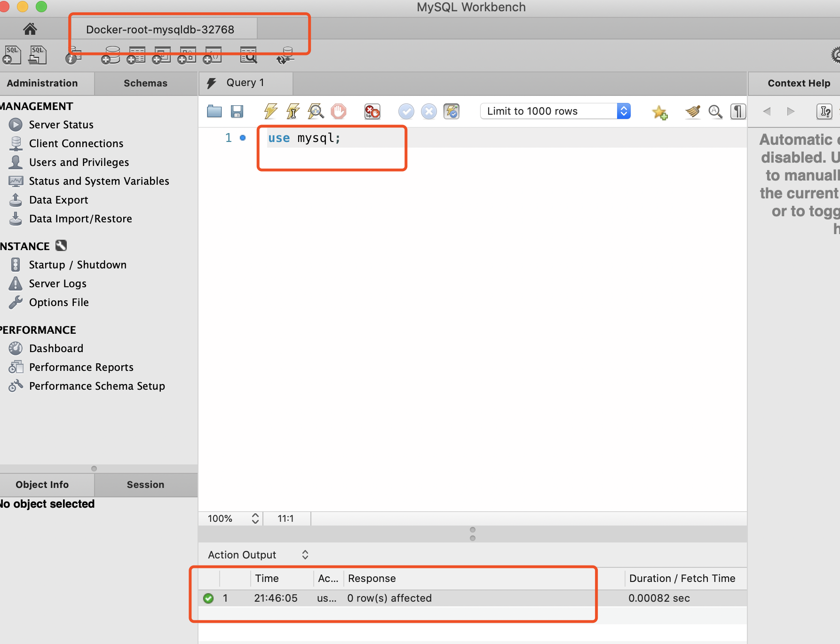
Task: Open script file folder icon in query toolbar
Action: (214, 111)
